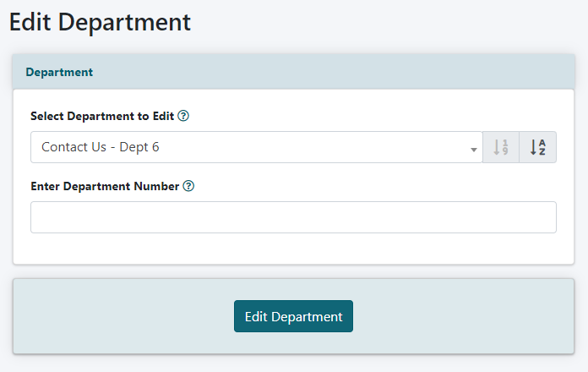
Task: Click help icon beside Enter Department Number
Action: click(x=188, y=186)
